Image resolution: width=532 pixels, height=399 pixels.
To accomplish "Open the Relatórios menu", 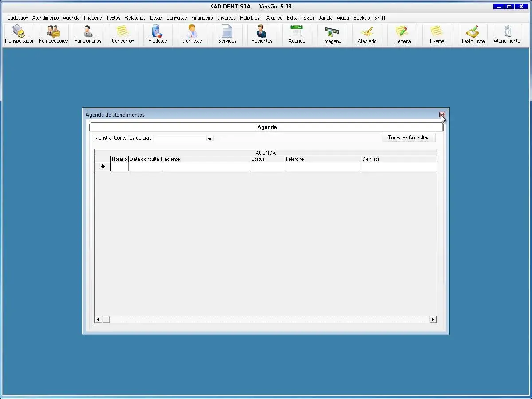I will tap(135, 18).
